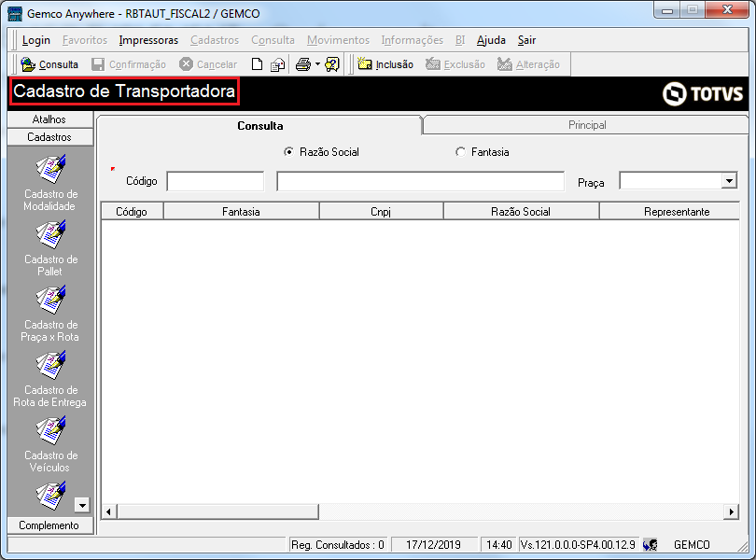Click the 17/12/2019 date in status bar
Screen dimensions: 756x560
tap(433, 545)
